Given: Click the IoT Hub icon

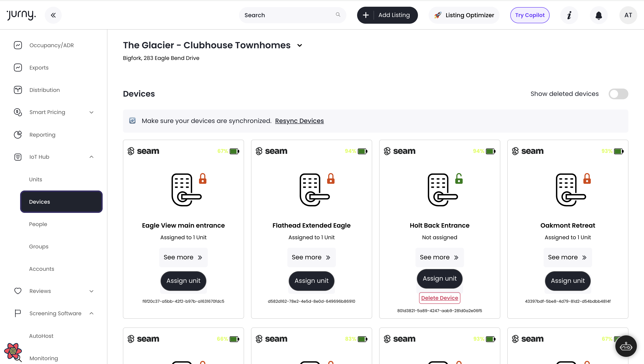Looking at the screenshot, I should coord(18,157).
